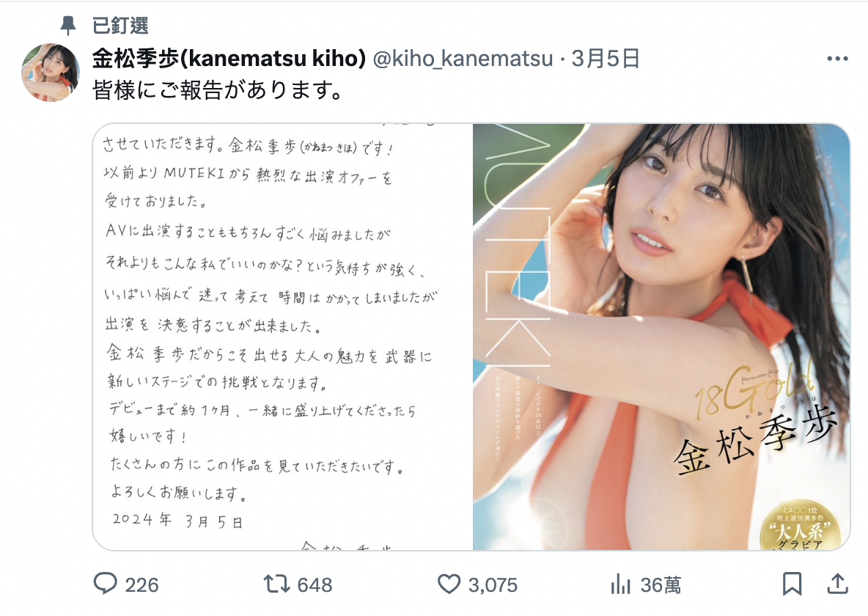Like the tweet with the heart icon

tap(449, 584)
